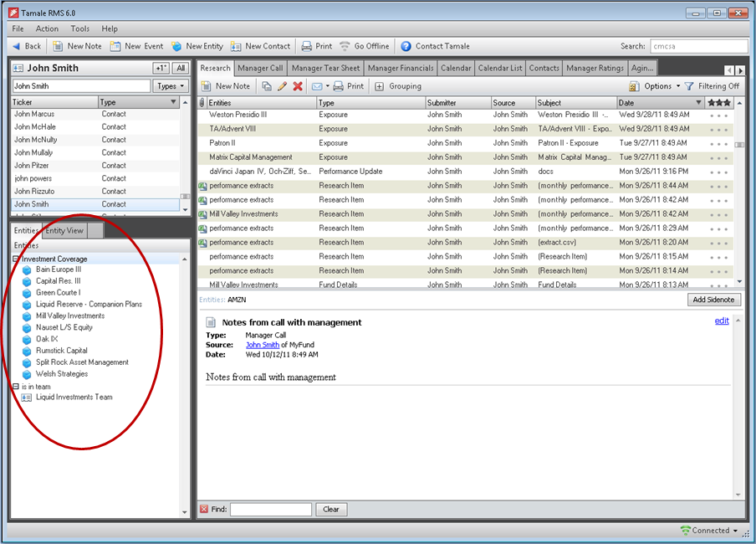Edit the selected note with the pencil icon
Viewport: 756px width, 544px height.
[x=282, y=86]
